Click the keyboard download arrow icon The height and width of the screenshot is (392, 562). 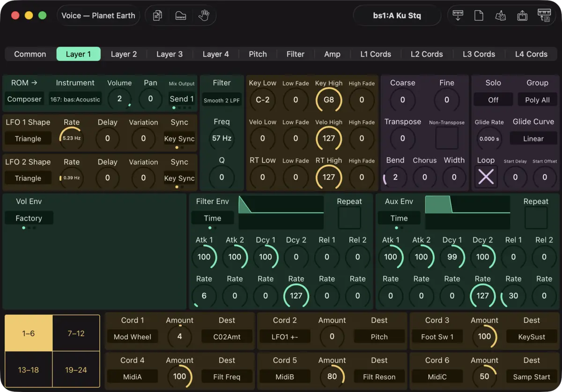[458, 15]
